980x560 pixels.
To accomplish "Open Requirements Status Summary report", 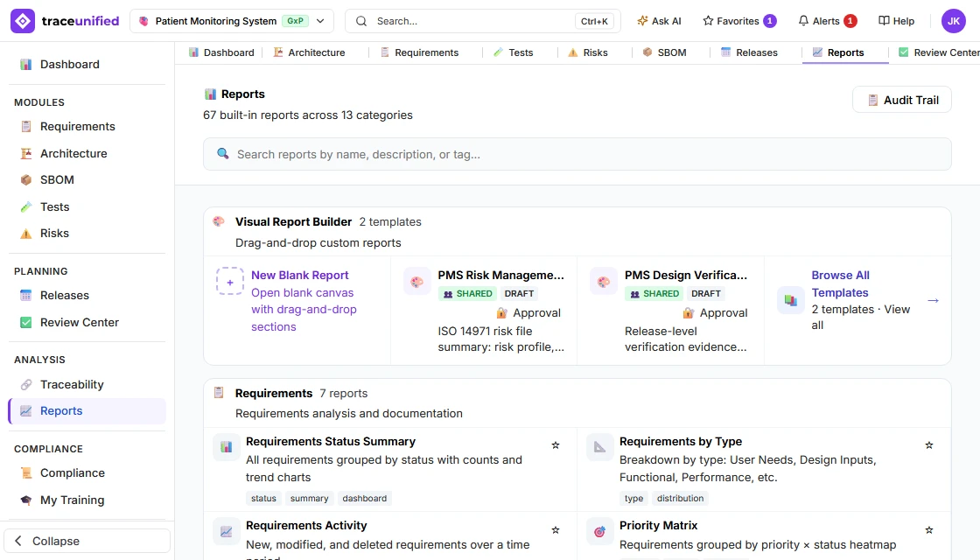I will (331, 441).
